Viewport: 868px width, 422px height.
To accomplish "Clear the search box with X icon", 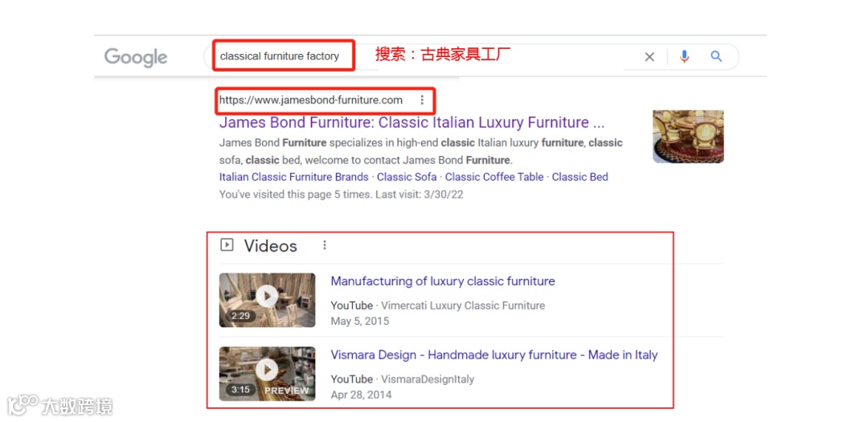I will click(x=649, y=56).
